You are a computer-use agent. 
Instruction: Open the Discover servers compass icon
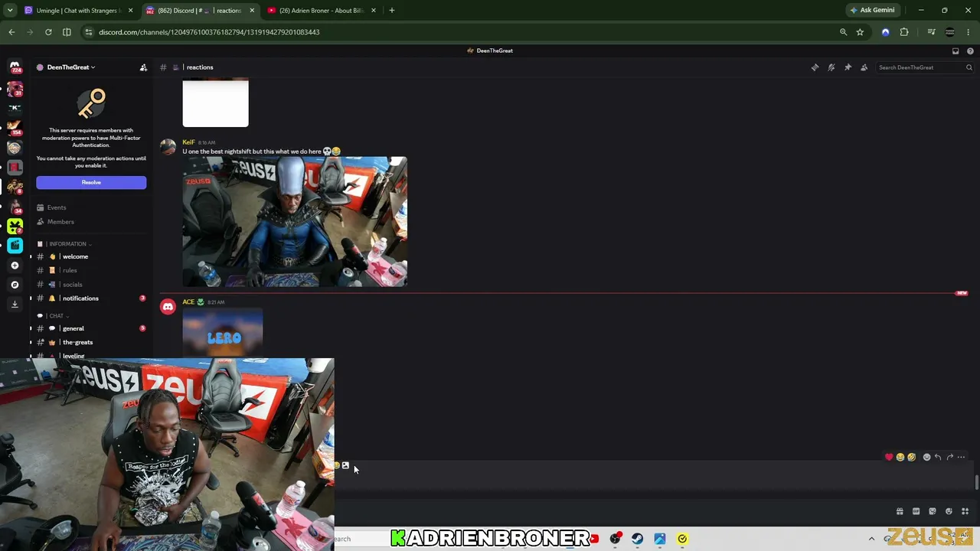[x=15, y=285]
